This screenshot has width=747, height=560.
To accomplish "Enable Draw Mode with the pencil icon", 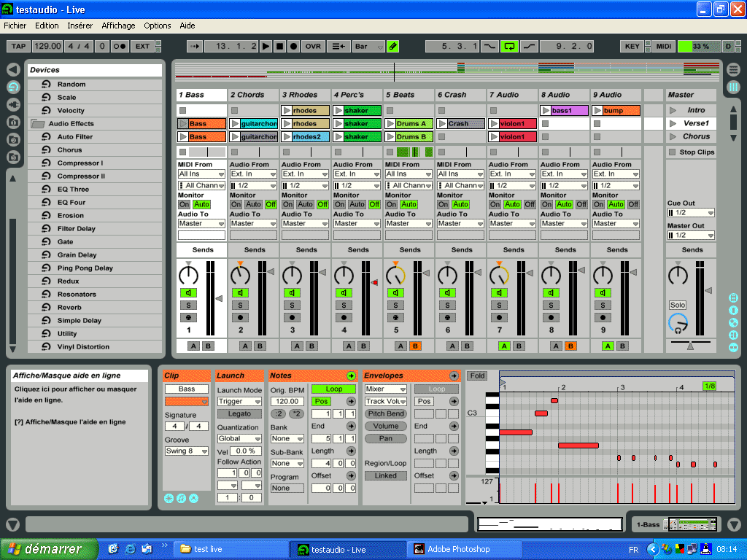I will 392,46.
